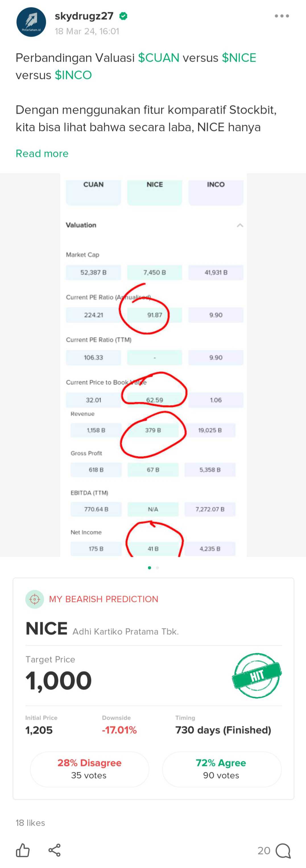Tap the verified badge beside skydrugz27
Screen dimensions: 306x868
pos(123,16)
